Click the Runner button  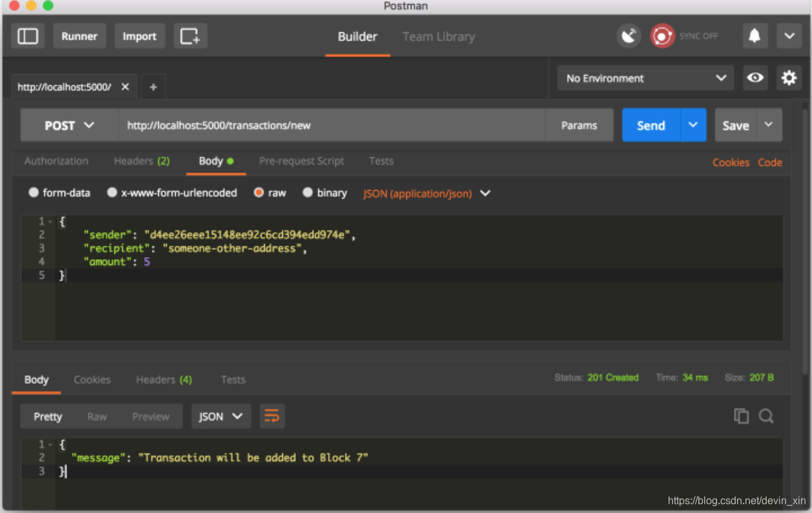click(79, 36)
